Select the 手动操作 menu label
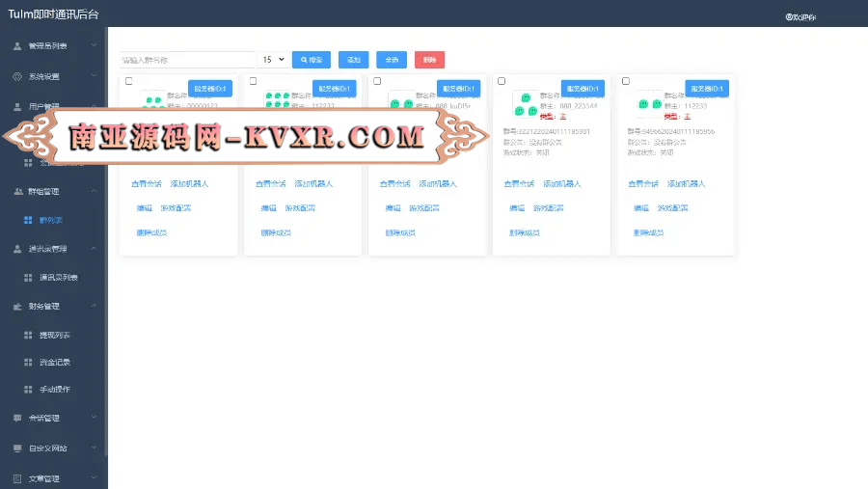 [x=55, y=390]
